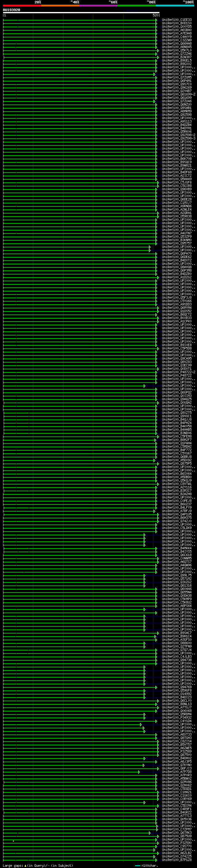
Task: Select the UniRef100_Q00YD5 label
Action: pos(177,26)
